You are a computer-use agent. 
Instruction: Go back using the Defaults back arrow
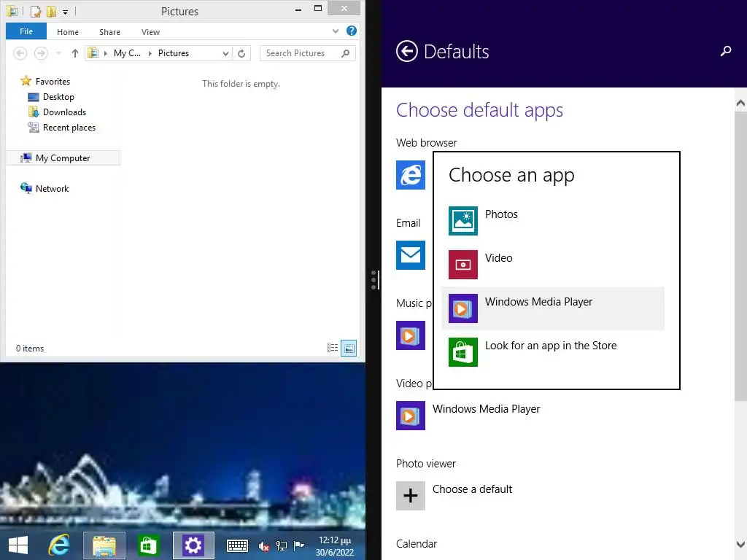(406, 52)
